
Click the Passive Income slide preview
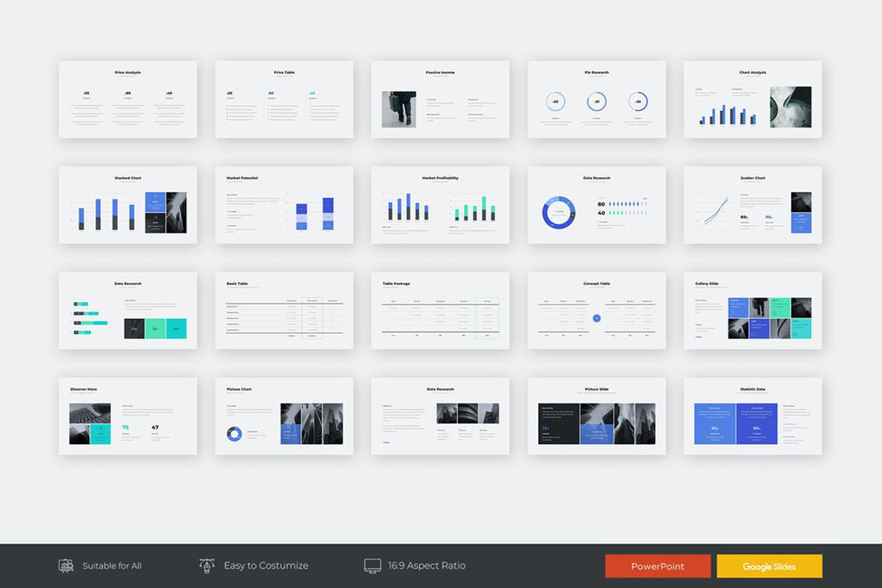(x=441, y=99)
